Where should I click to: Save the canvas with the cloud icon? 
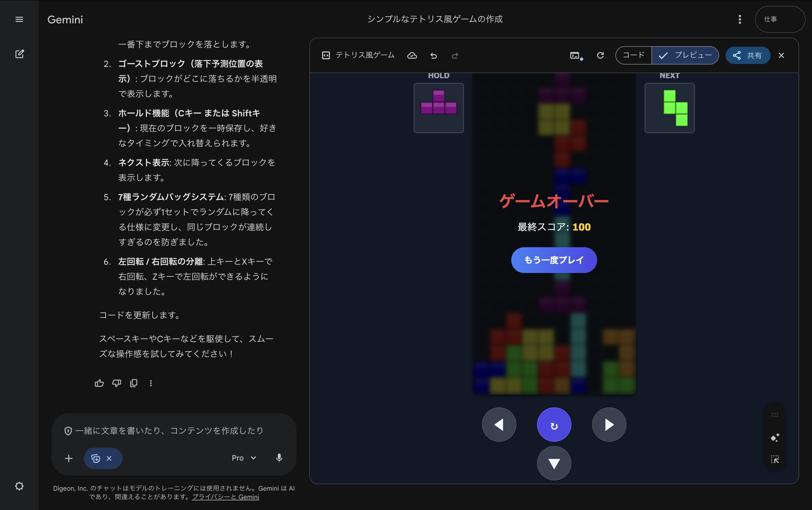412,55
